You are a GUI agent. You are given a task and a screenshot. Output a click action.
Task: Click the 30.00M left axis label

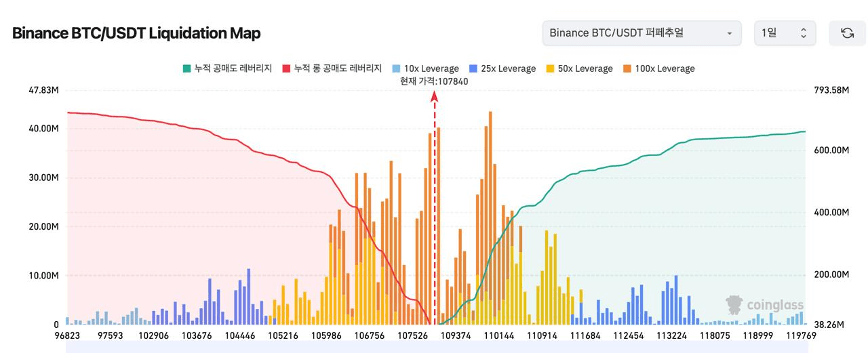[x=44, y=178]
